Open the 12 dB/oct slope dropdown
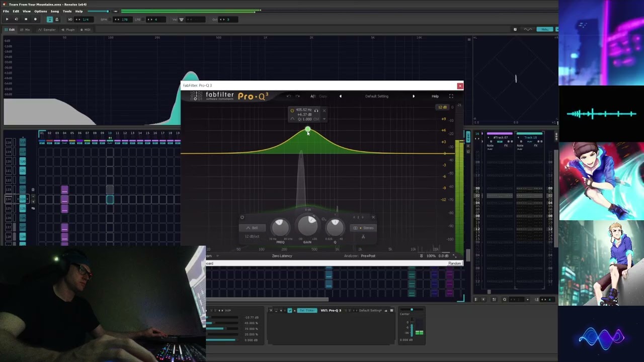 click(x=252, y=236)
